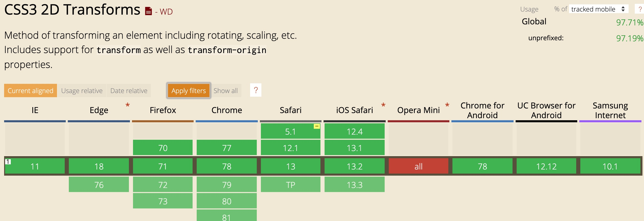The height and width of the screenshot is (221, 644).
Task: Click the red asterisk next to Opera Mini
Action: click(x=447, y=105)
